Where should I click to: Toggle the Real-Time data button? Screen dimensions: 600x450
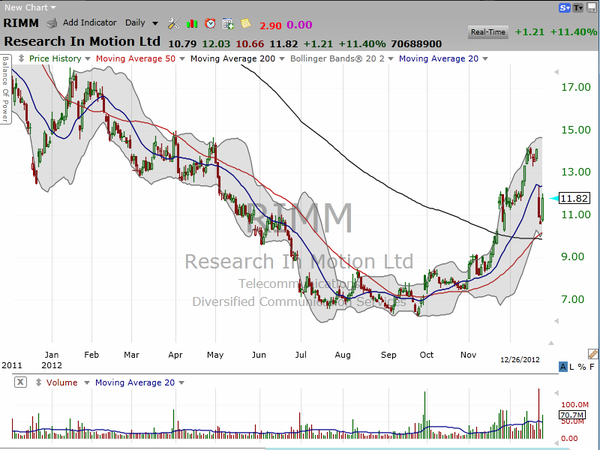(x=488, y=32)
